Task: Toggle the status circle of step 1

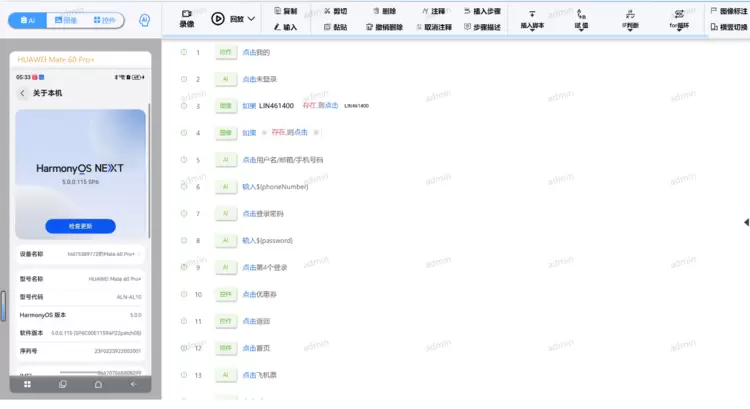Action: coord(184,52)
